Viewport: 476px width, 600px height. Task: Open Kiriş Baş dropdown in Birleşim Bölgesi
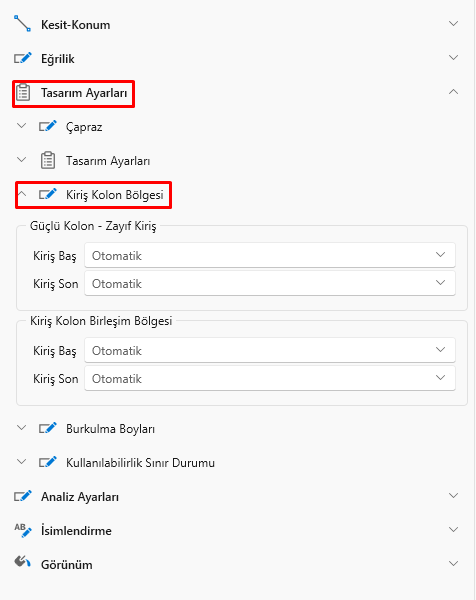[x=270, y=350]
